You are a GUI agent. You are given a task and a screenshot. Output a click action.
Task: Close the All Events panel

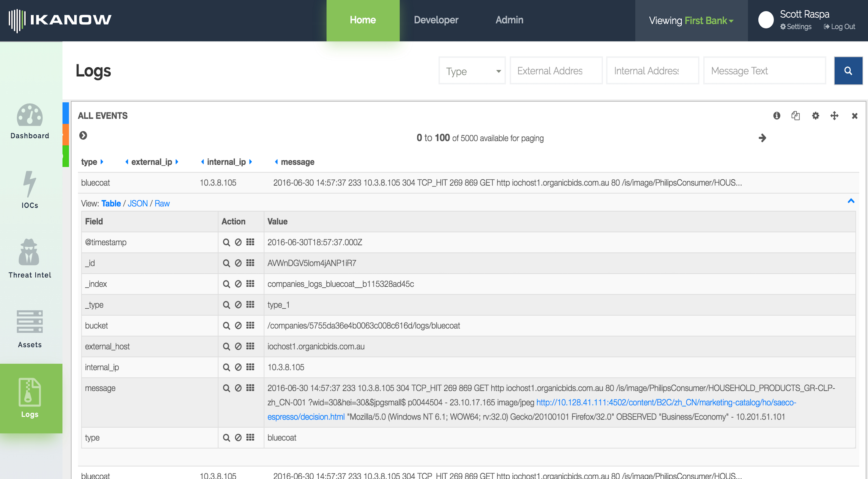(855, 116)
